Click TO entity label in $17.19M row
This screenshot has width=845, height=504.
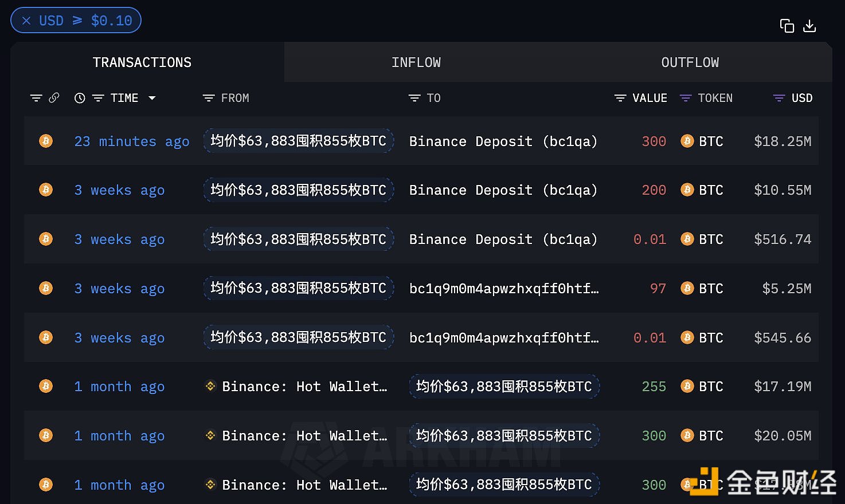(x=504, y=387)
